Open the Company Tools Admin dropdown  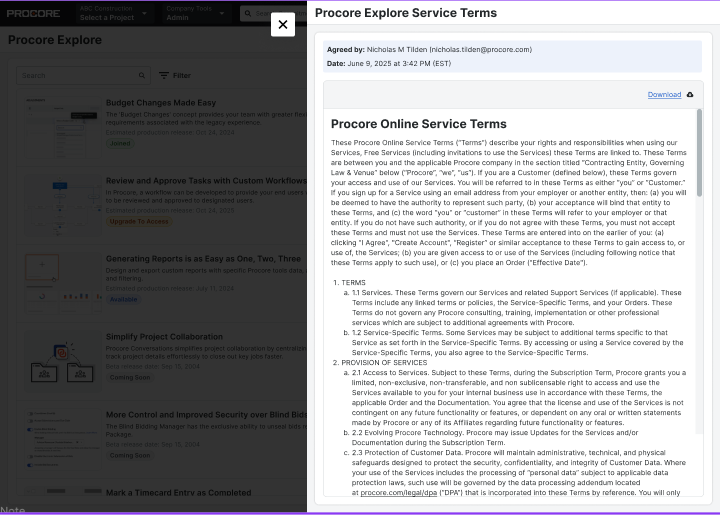[x=195, y=13]
